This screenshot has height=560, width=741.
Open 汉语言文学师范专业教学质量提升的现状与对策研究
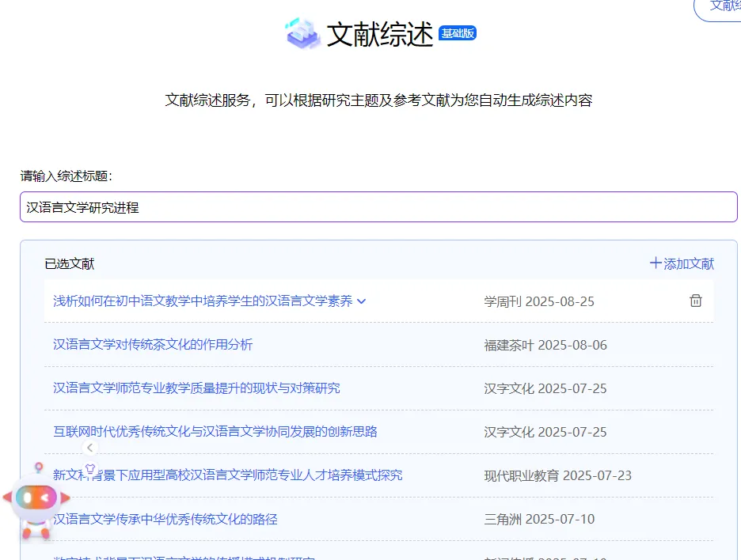tap(196, 388)
